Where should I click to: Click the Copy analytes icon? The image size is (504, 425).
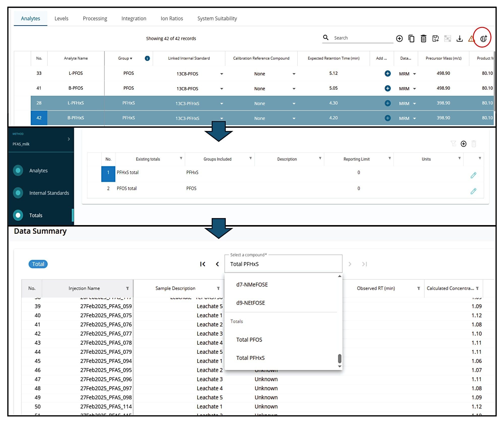pyautogui.click(x=412, y=38)
